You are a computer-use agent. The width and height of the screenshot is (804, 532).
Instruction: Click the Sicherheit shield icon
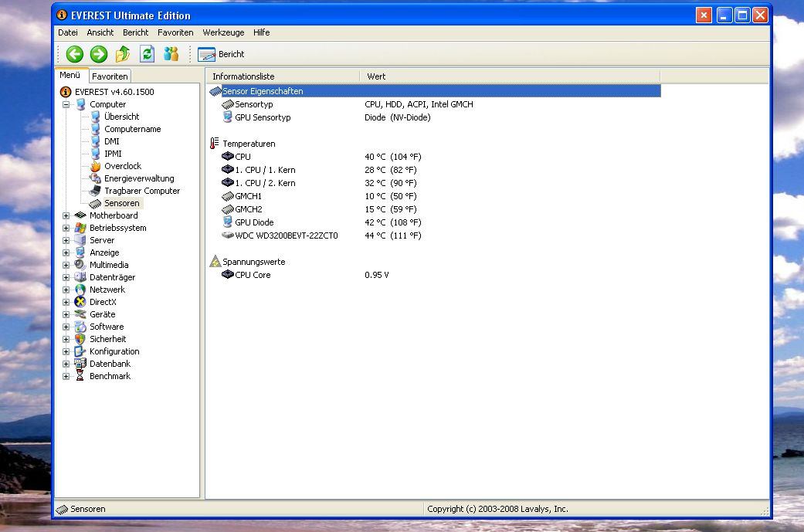[80, 339]
